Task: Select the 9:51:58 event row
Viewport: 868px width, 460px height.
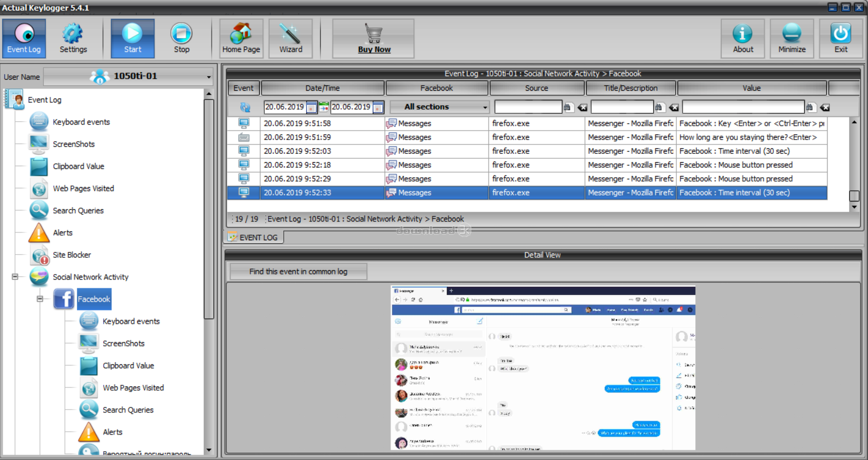Action: pyautogui.click(x=527, y=123)
